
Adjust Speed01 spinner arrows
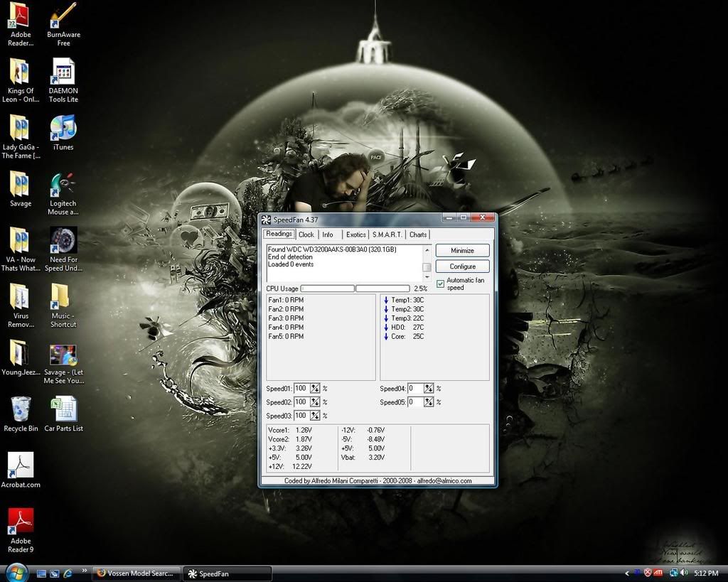pos(315,389)
